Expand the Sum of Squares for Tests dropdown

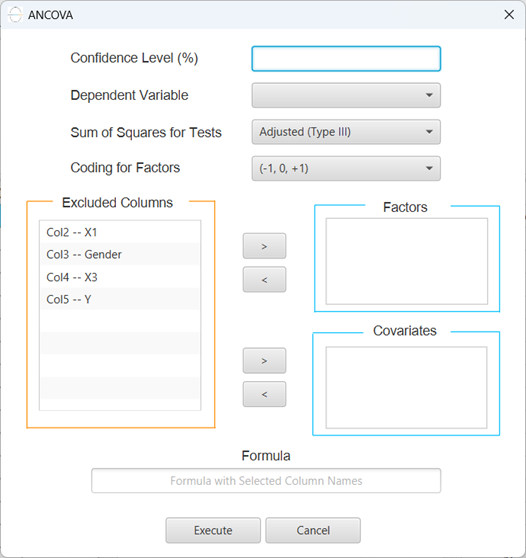[x=346, y=132]
